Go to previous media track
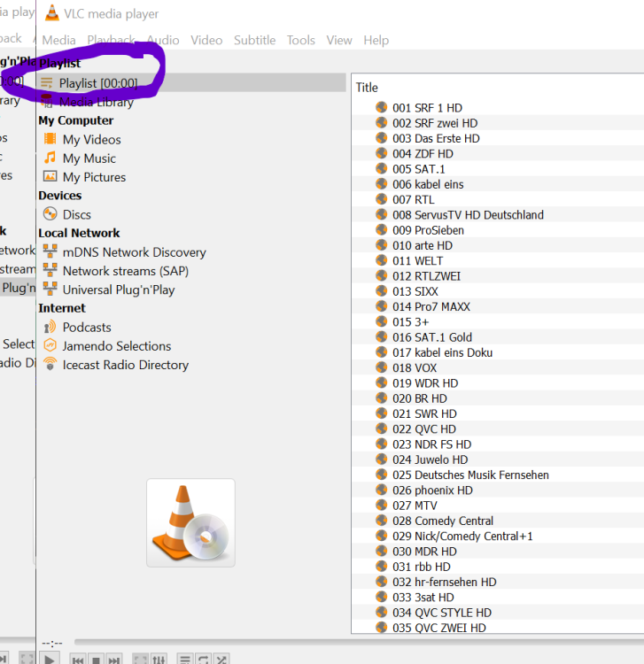Screen dimensions: 644x664 pyautogui.click(x=78, y=660)
